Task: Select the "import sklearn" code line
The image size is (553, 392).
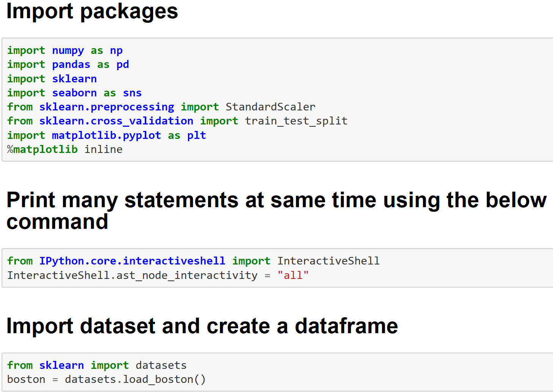Action: pyautogui.click(x=52, y=79)
